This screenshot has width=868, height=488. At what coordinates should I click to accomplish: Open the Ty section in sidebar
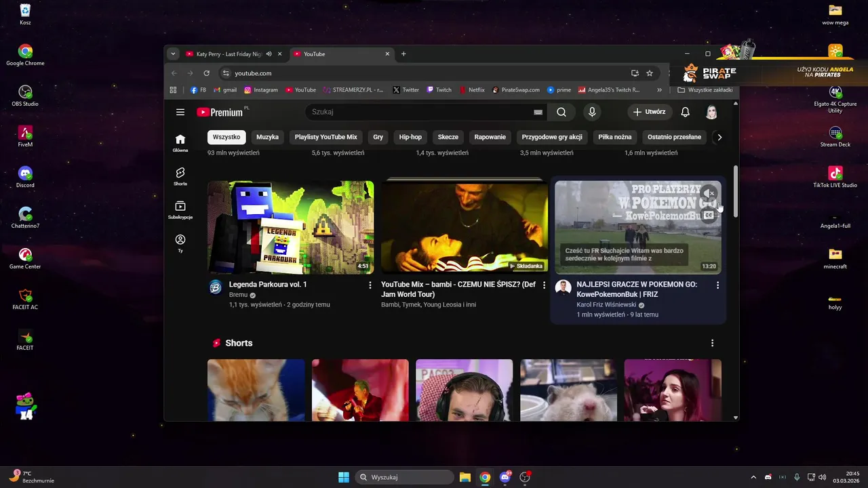[180, 243]
